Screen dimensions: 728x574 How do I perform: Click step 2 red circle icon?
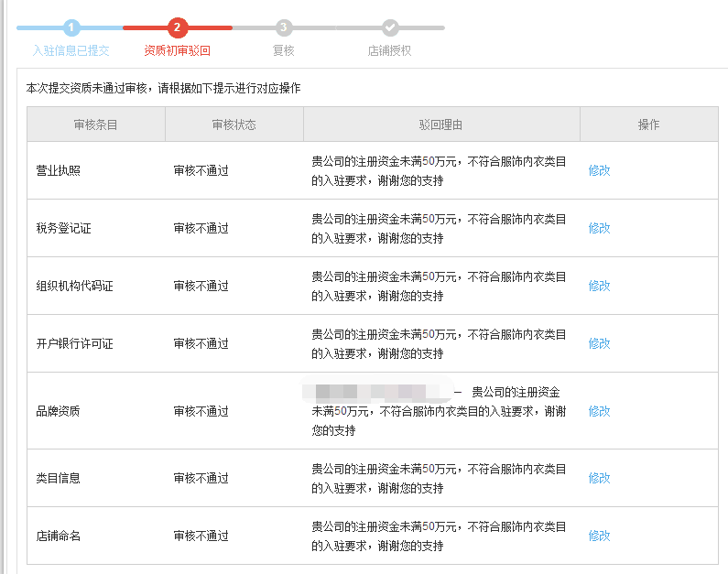pyautogui.click(x=178, y=28)
